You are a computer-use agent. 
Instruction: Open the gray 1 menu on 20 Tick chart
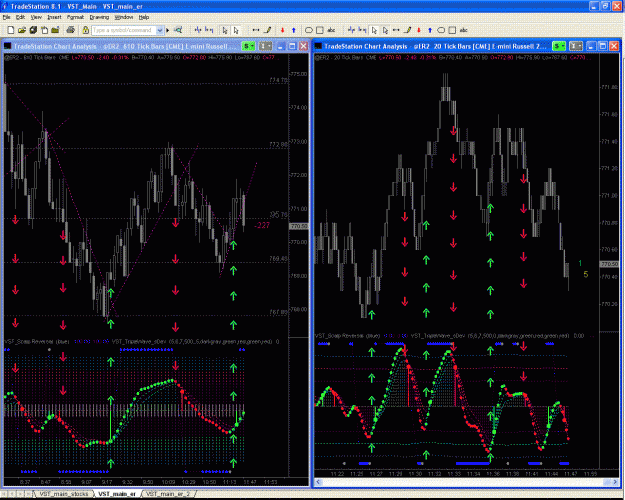[576, 46]
